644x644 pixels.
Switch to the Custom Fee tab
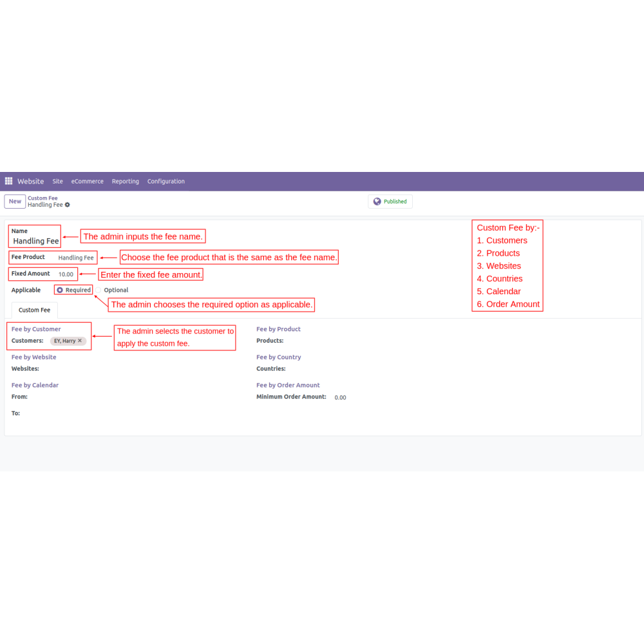[35, 310]
